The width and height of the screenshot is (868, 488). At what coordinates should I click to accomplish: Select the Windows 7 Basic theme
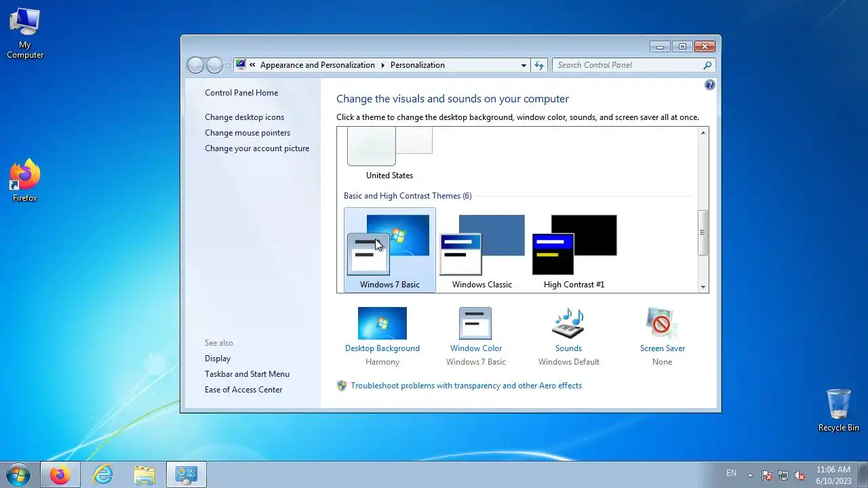click(390, 250)
